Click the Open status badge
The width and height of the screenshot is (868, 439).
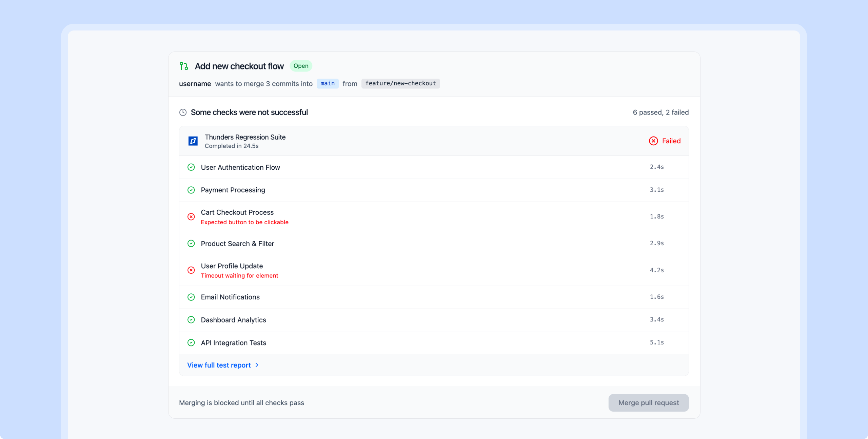click(x=301, y=66)
